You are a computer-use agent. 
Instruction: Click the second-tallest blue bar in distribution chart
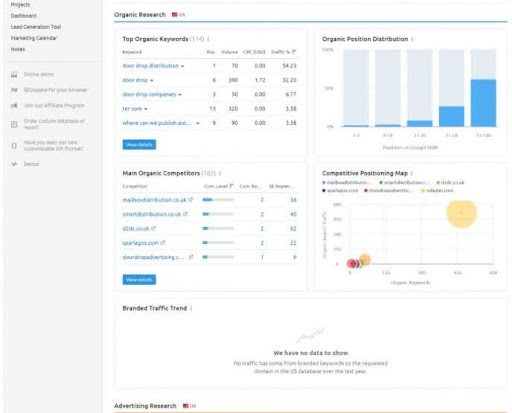(x=452, y=116)
